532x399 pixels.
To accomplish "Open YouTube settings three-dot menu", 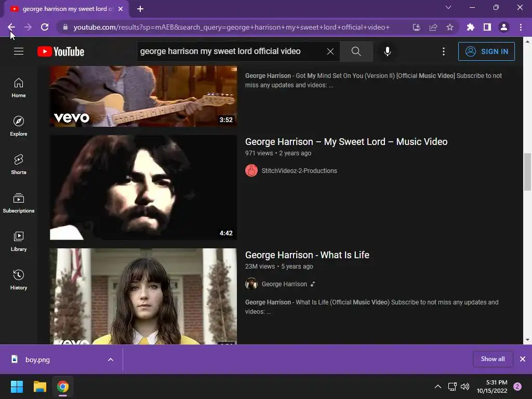I will click(444, 51).
